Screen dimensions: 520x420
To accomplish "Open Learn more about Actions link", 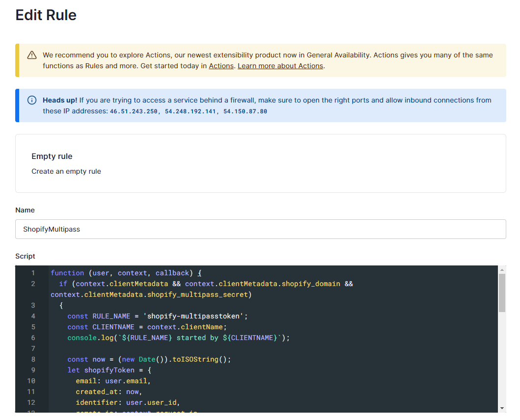I will pyautogui.click(x=280, y=66).
